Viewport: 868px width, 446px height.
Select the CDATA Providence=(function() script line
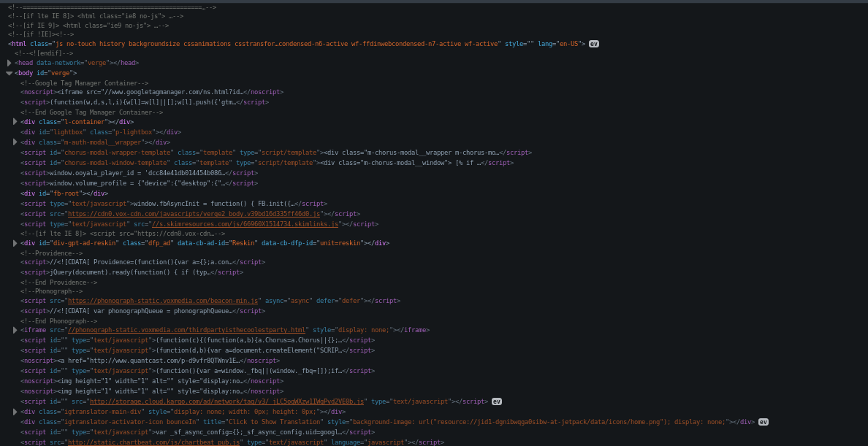point(142,262)
